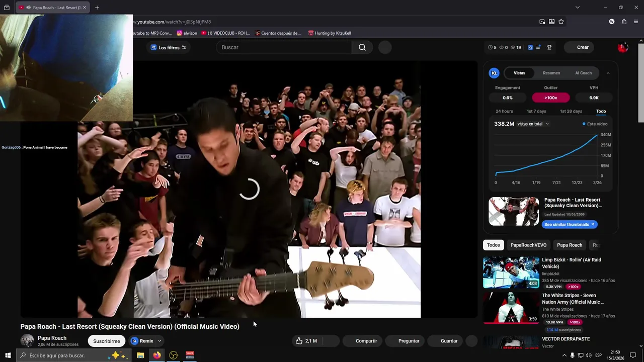Click the vidIQ logo next to Los filtros

click(153, 47)
